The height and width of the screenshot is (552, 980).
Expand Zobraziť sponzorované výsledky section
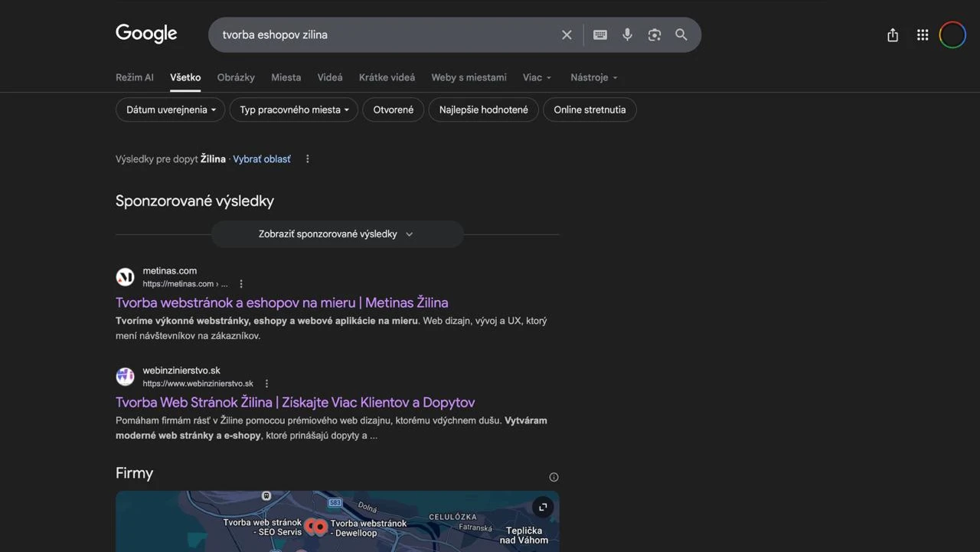coord(337,234)
